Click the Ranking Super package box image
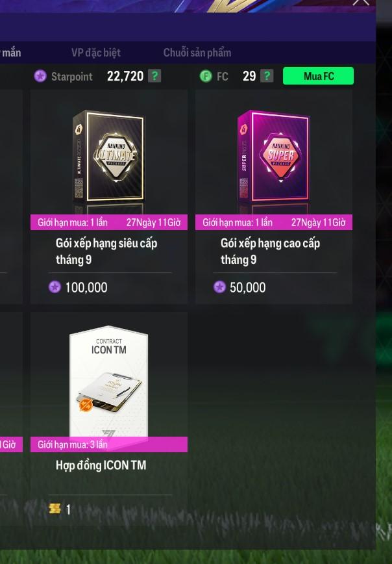 (x=274, y=159)
